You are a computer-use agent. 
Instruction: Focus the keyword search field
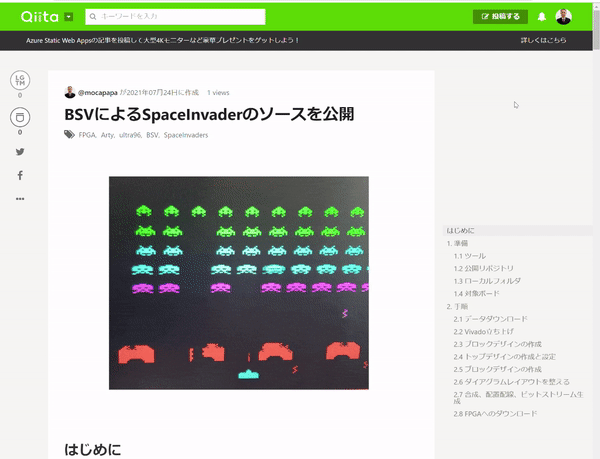click(175, 17)
